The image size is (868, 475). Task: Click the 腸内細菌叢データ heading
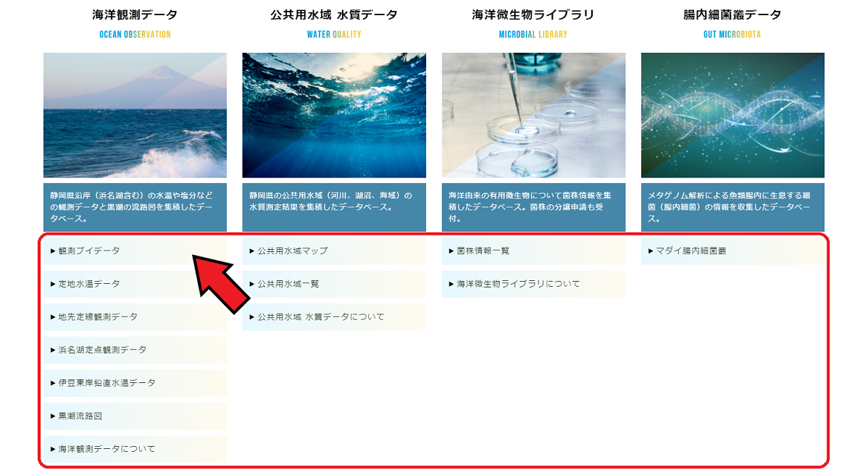click(733, 15)
